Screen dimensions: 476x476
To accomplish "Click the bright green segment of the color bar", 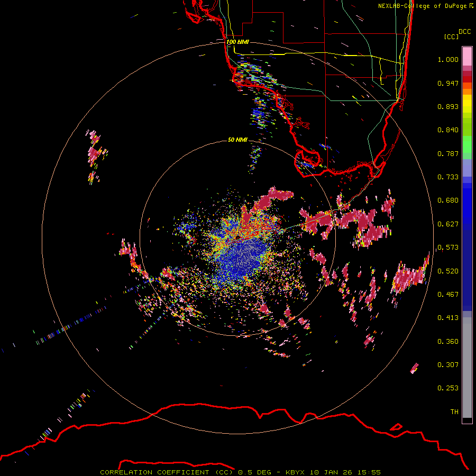I will 467,144.
